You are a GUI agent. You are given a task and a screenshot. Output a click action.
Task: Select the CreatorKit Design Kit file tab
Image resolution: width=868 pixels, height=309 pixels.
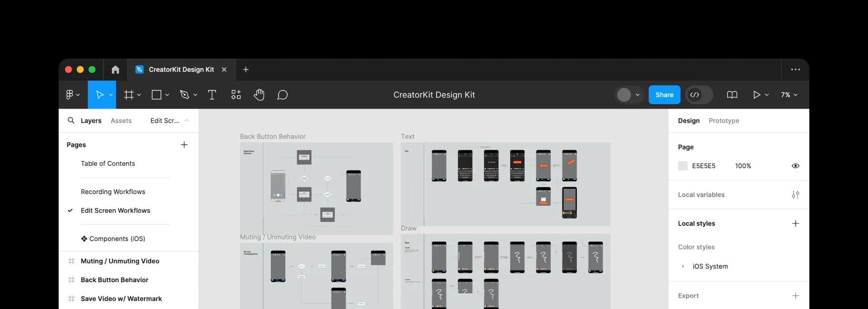[x=181, y=69]
